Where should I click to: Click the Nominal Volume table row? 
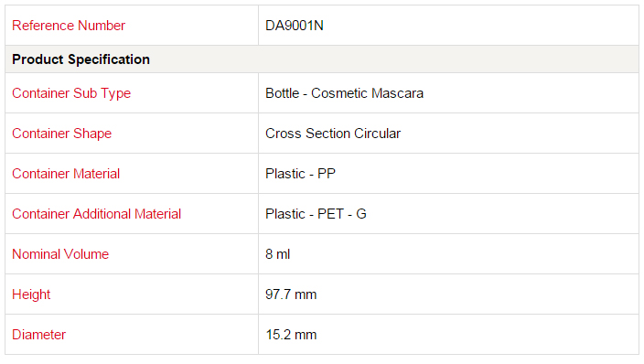[x=322, y=254]
